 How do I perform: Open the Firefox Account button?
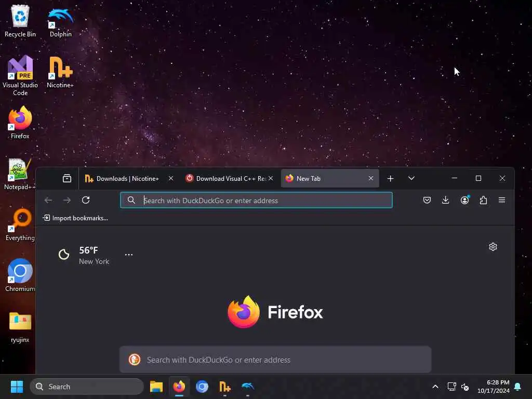465,200
